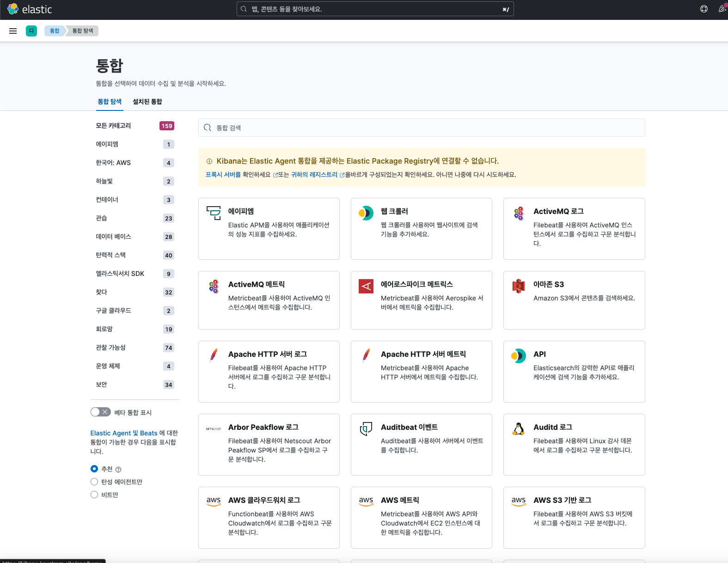Click the 에어로스파이크 메트릭스 red icon

(x=366, y=286)
